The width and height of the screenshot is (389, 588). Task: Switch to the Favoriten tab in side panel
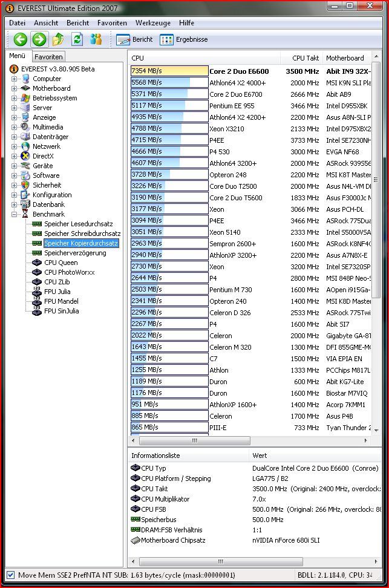point(48,57)
